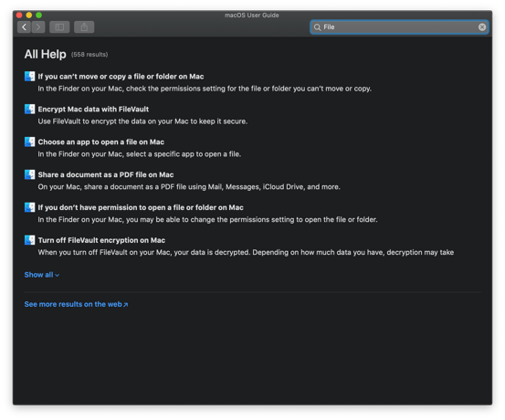Open Share a document as a PDF article

pyautogui.click(x=106, y=174)
